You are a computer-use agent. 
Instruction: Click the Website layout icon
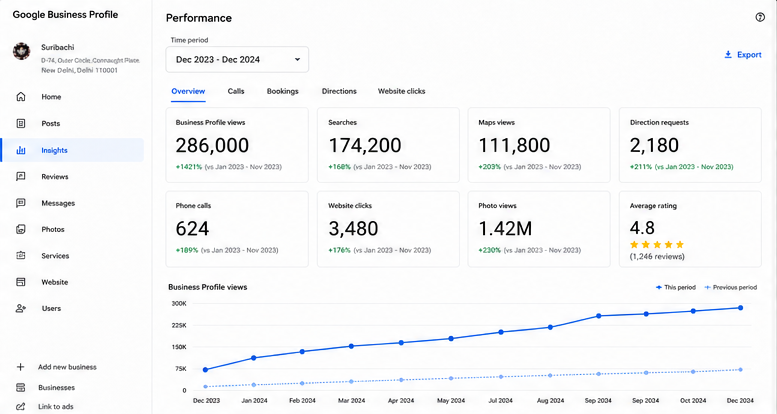[21, 282]
